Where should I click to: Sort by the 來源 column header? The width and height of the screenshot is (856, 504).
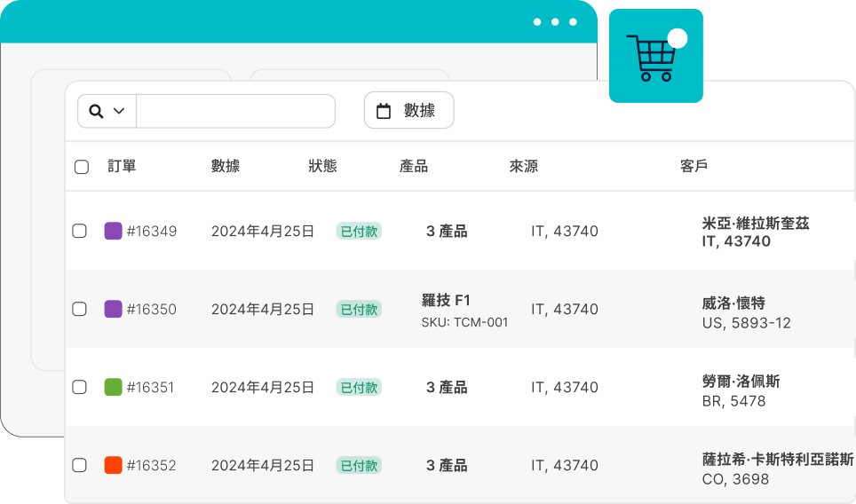click(x=524, y=166)
